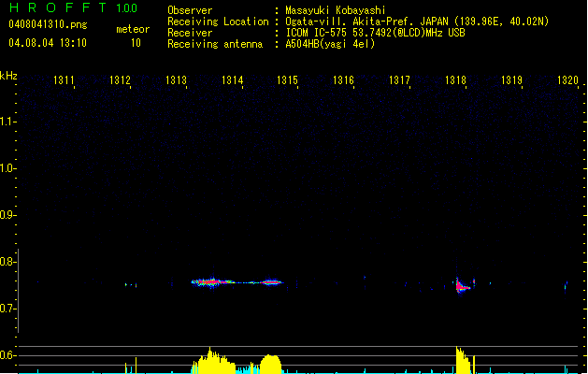Click the 1313 time axis marker
The height and width of the screenshot is (374, 588).
[x=176, y=80]
